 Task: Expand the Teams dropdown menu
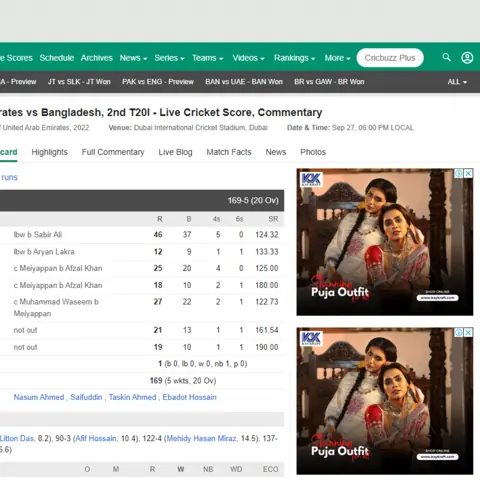[207, 58]
